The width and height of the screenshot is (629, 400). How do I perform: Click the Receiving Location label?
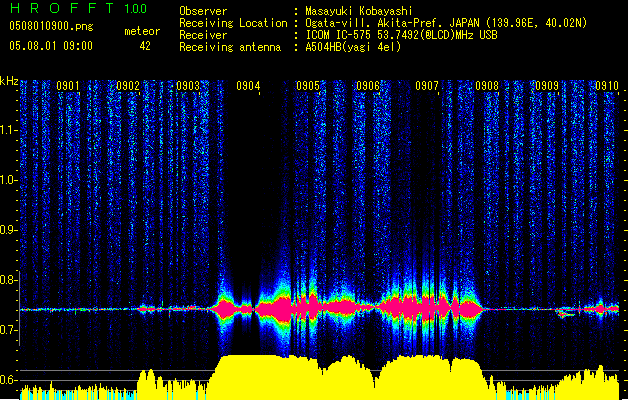click(233, 23)
